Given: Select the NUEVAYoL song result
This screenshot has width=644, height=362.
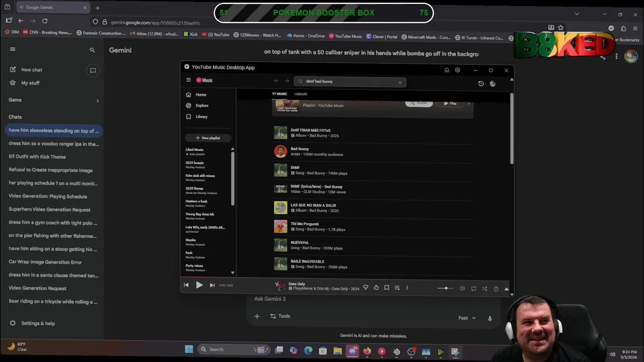Looking at the screenshot, I should coord(372,245).
